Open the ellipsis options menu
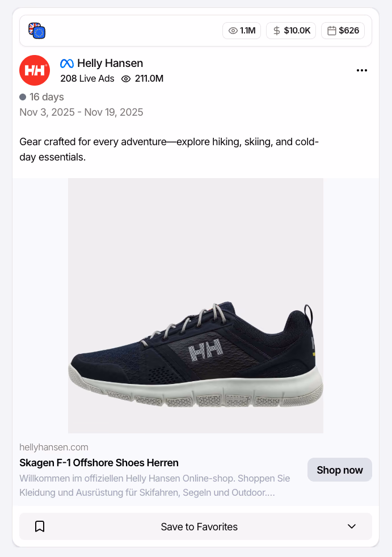This screenshot has height=557, width=392. tap(362, 70)
